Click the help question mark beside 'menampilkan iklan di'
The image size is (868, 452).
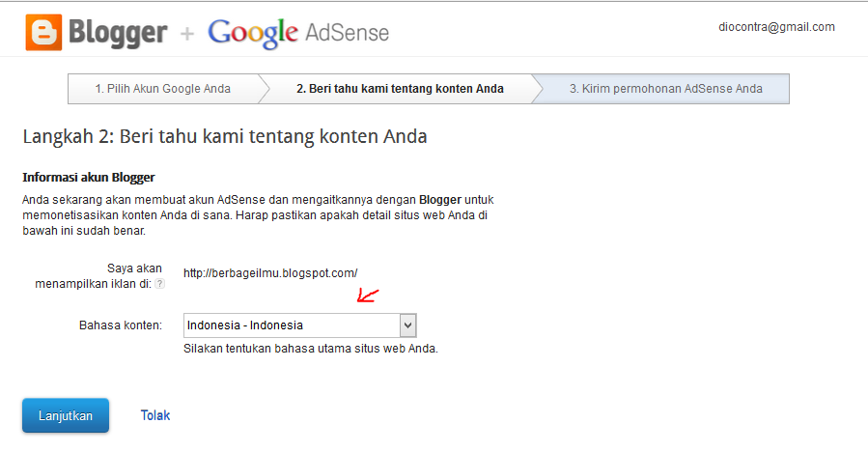point(159,284)
